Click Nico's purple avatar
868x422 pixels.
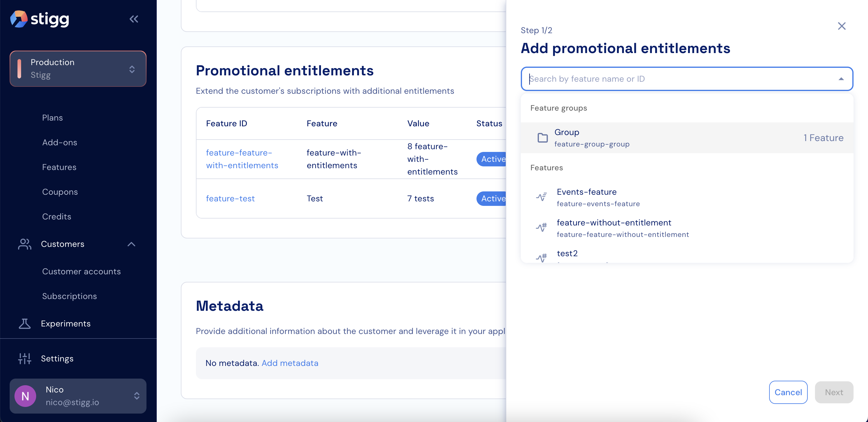25,396
